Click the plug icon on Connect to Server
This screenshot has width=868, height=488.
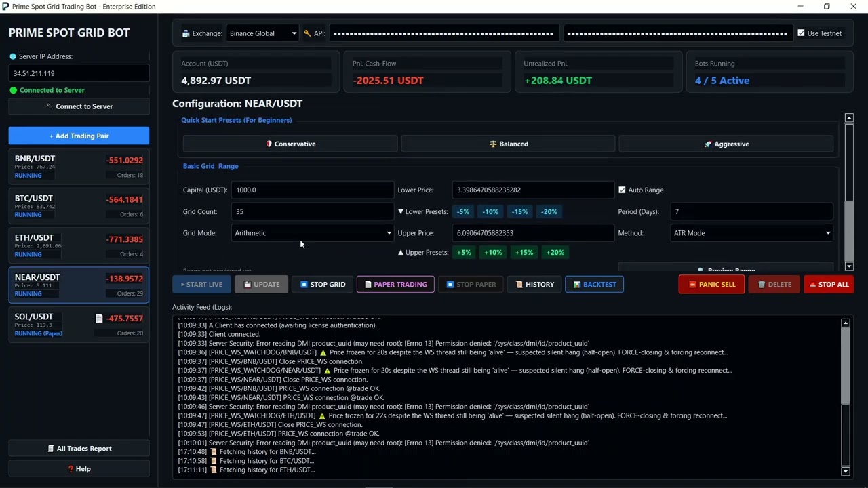(49, 106)
